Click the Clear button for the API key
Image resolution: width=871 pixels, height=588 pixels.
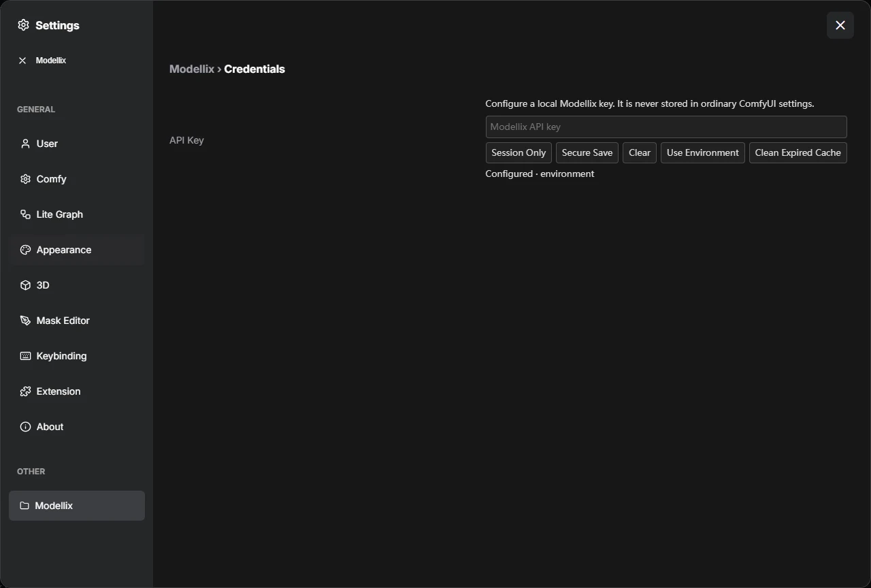tap(640, 152)
